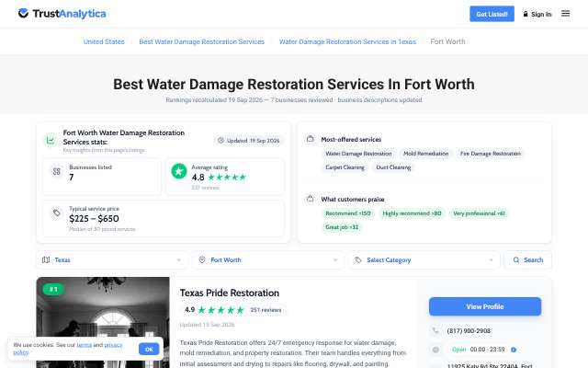Click the phone number (817) 900-2908
588x368 pixels.
pyautogui.click(x=469, y=331)
